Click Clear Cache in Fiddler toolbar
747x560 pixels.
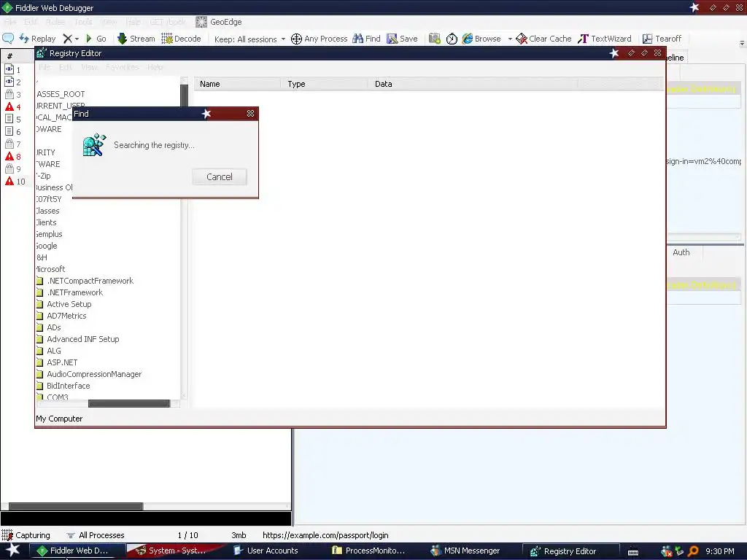click(x=543, y=39)
